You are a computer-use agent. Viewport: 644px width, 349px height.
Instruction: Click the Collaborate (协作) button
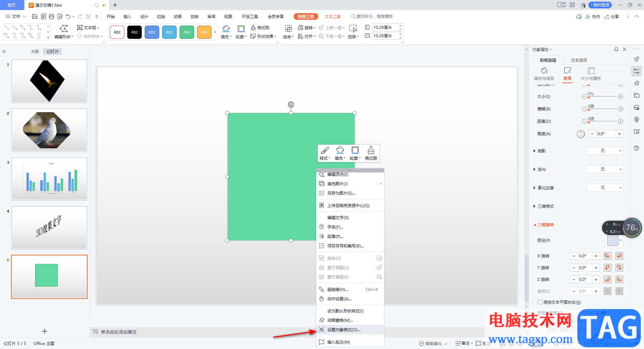(593, 16)
